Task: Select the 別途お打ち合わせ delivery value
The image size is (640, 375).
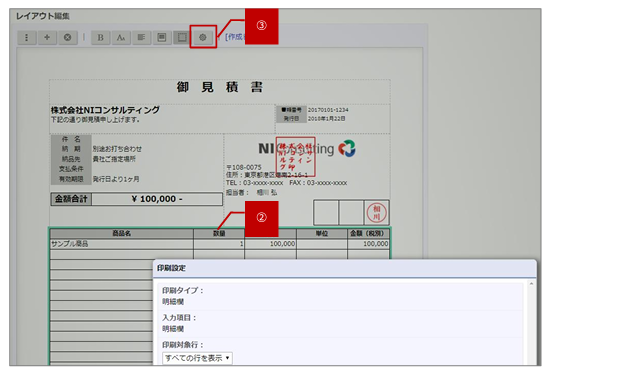Action: [x=117, y=149]
